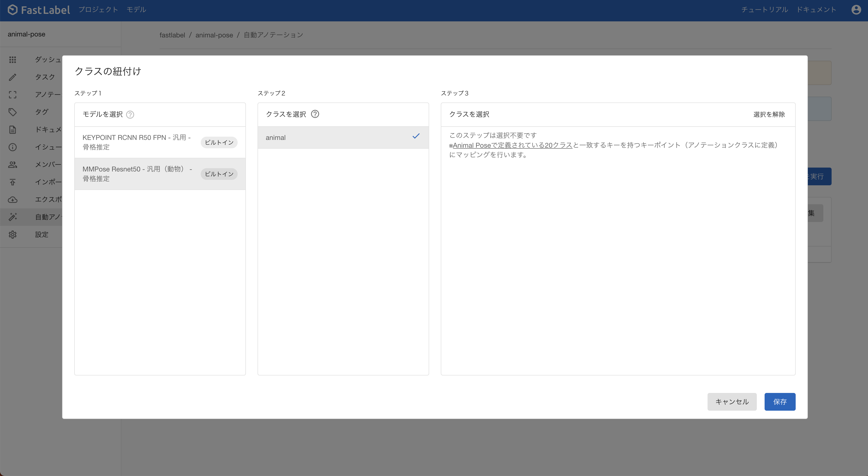The width and height of the screenshot is (868, 476).
Task: Click the task pencil icon in sidebar
Action: point(12,77)
